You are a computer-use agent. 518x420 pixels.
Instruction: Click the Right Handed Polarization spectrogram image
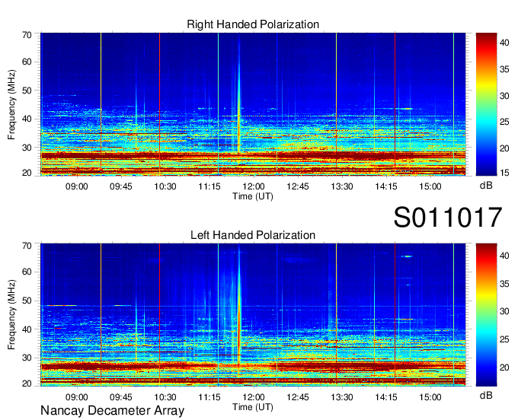(253, 104)
